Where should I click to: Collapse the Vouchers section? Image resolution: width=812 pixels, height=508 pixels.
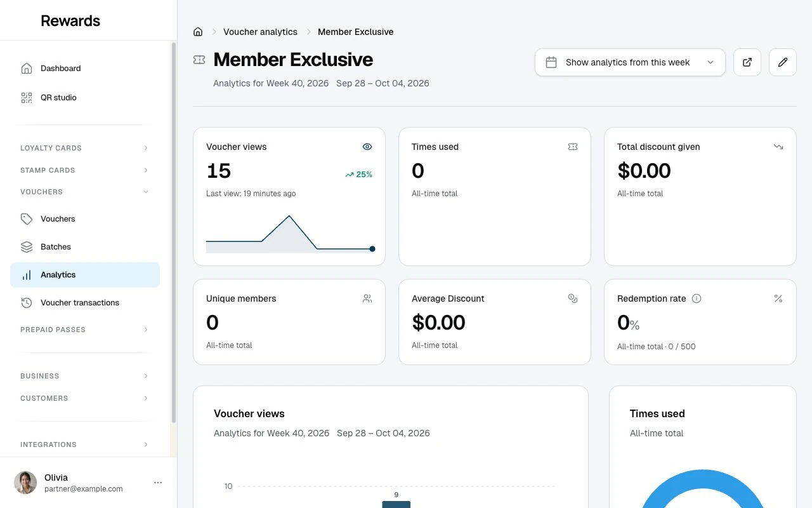click(85, 192)
